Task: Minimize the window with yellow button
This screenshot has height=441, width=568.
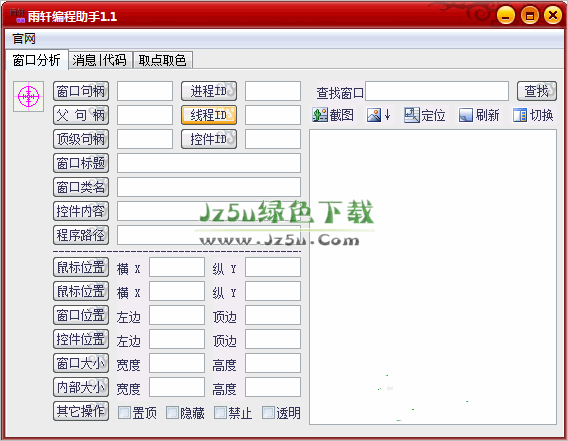Action: point(506,16)
